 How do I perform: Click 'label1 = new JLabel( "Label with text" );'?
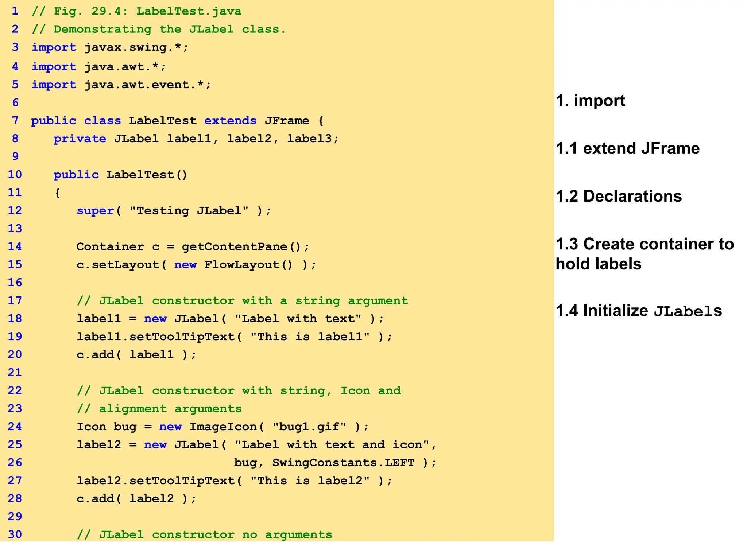point(230,319)
